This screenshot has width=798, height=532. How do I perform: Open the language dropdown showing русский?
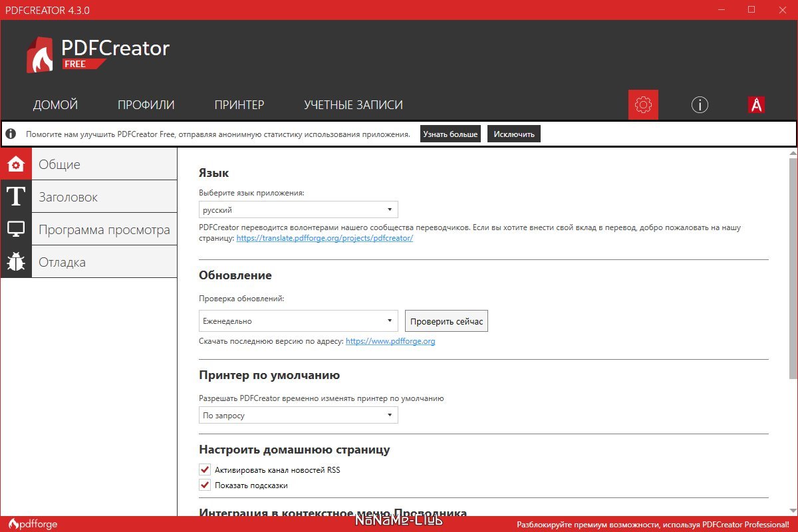(298, 210)
